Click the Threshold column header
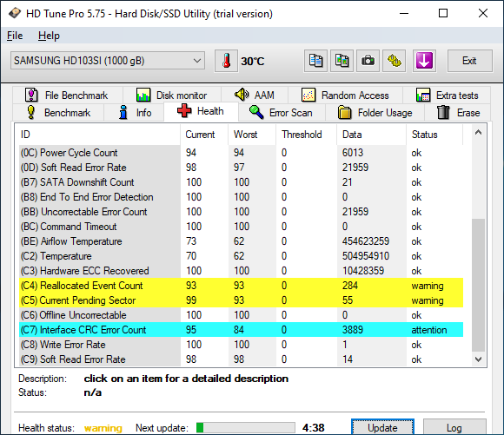The height and width of the screenshot is (435, 504). click(307, 135)
